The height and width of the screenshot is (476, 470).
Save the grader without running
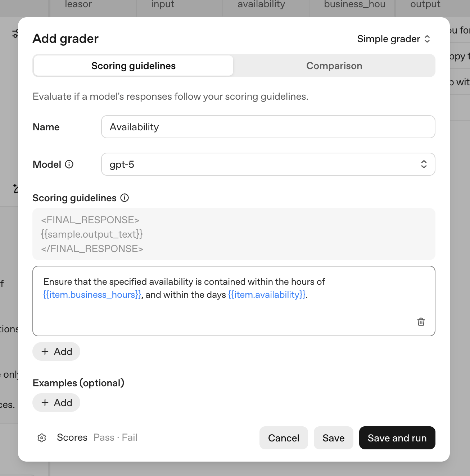[x=333, y=438]
